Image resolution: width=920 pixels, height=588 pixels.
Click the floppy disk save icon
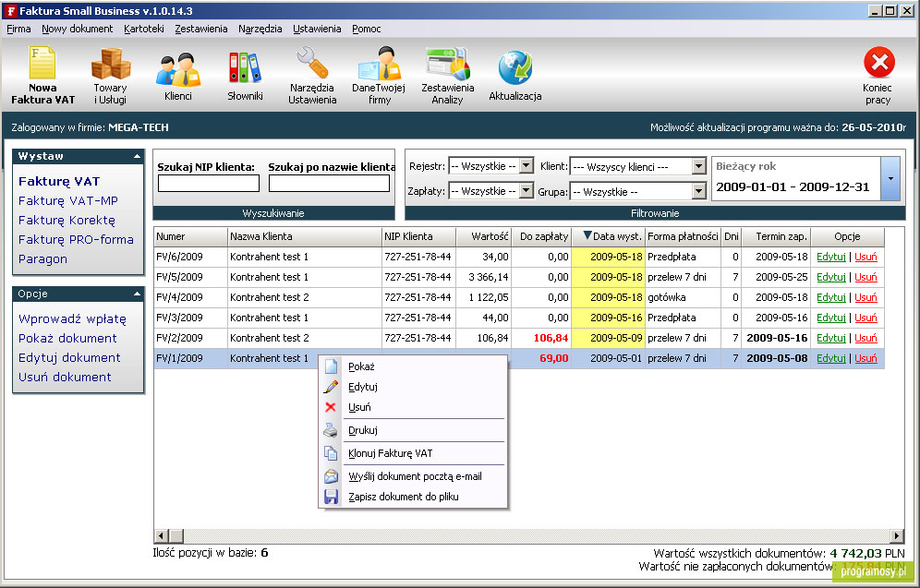[x=331, y=497]
